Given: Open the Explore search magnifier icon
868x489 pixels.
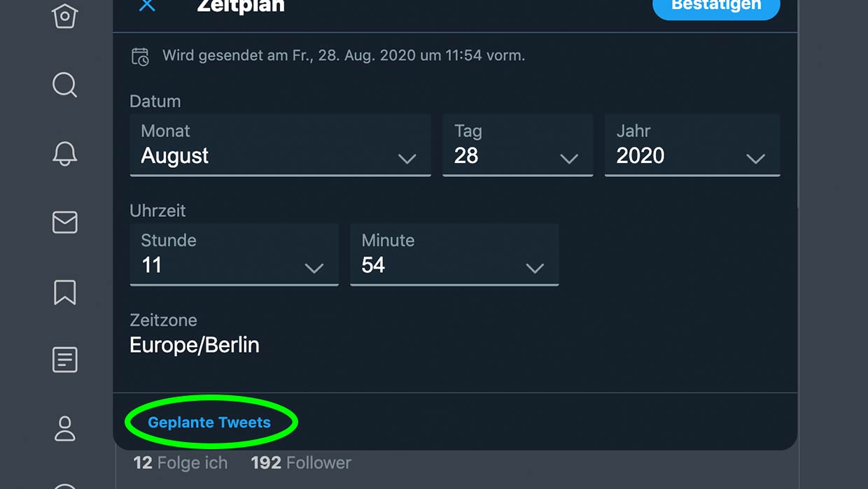Looking at the screenshot, I should (64, 85).
